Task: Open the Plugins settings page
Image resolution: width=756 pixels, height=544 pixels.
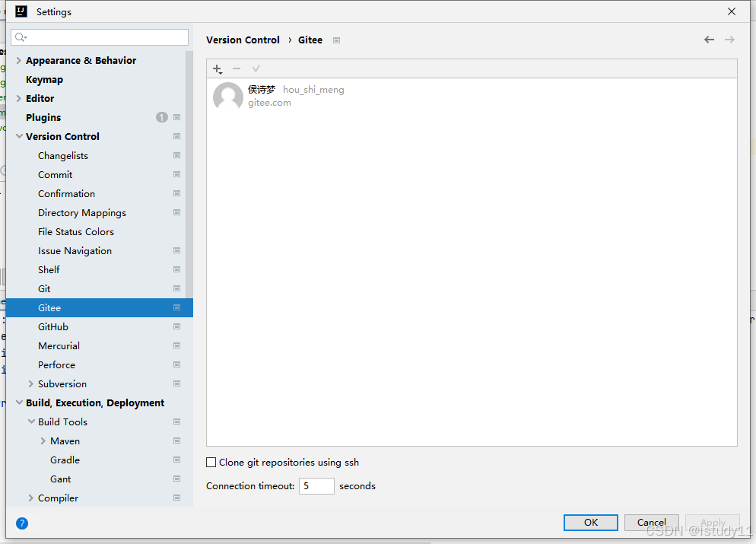Action: pos(43,118)
